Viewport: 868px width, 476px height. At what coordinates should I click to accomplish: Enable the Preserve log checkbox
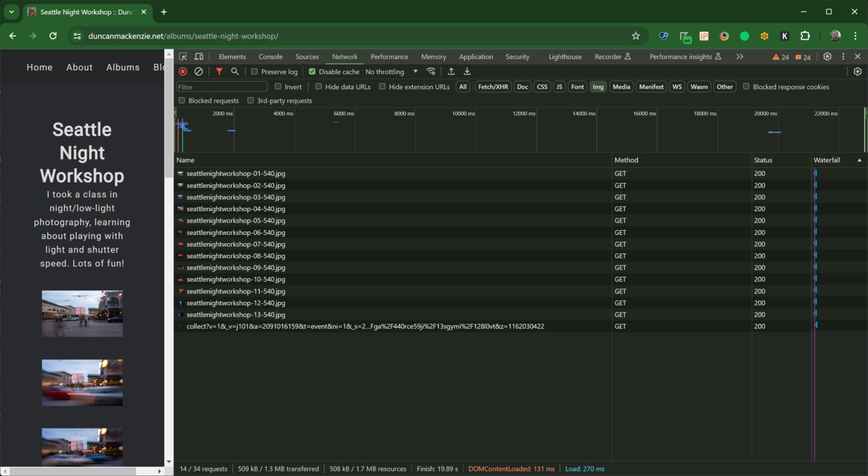click(254, 71)
